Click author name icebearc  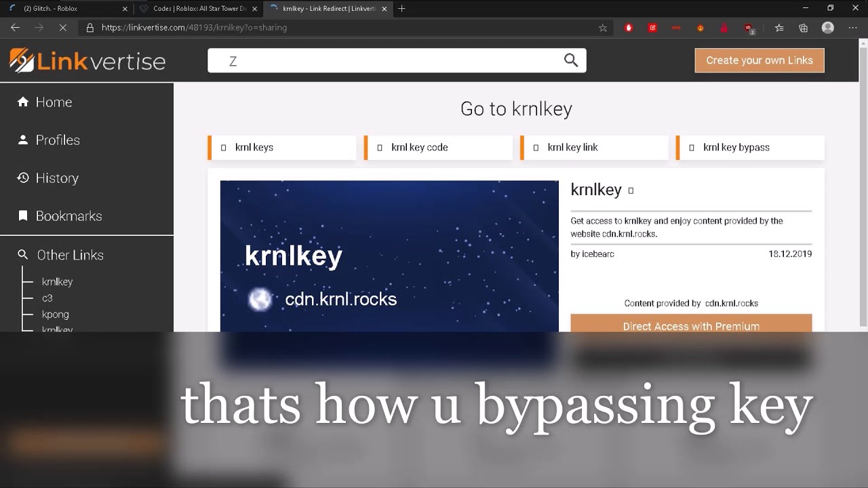(598, 253)
